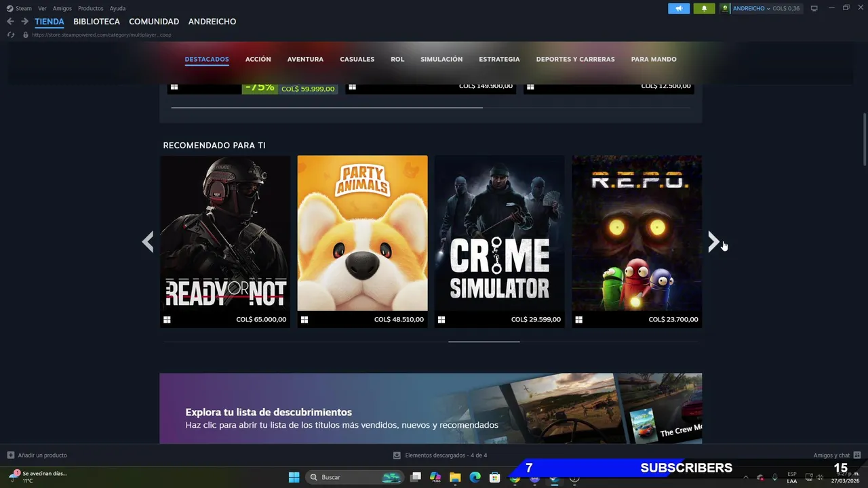Switch to Big Picture mode icon
Screen dimensions: 868x488
tap(814, 8)
